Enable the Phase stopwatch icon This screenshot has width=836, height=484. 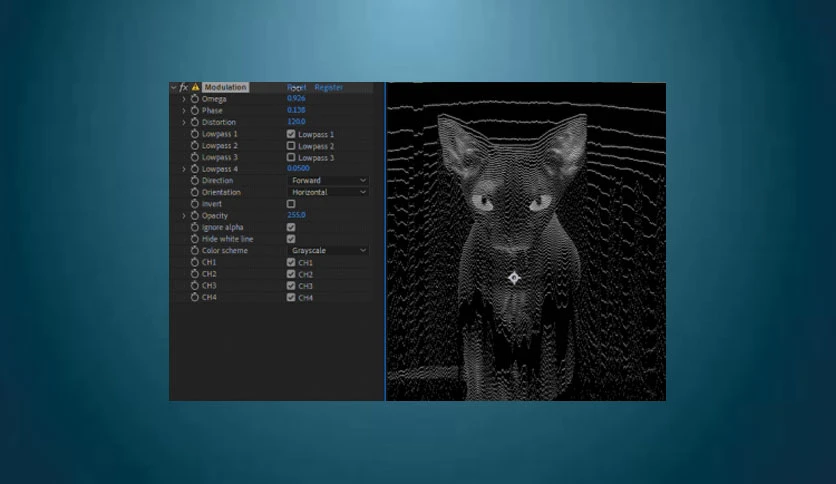tap(195, 111)
